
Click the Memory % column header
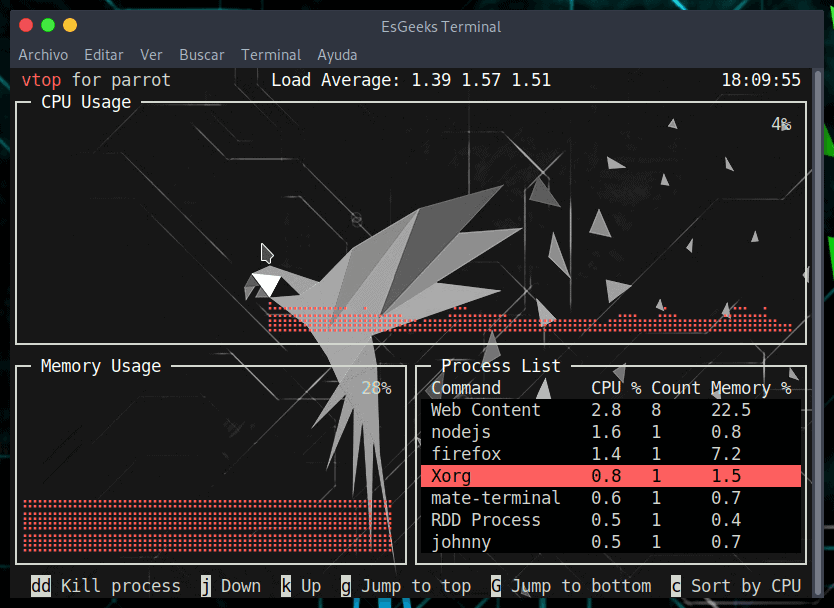click(751, 388)
